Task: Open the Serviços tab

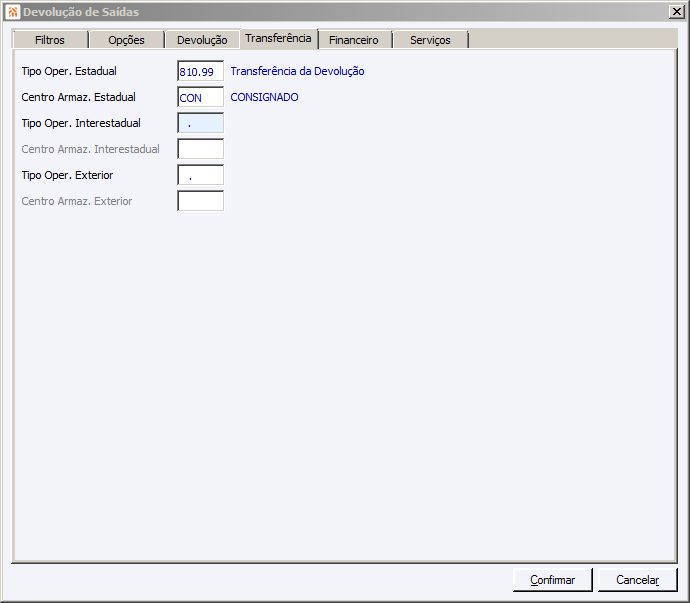Action: [430, 40]
